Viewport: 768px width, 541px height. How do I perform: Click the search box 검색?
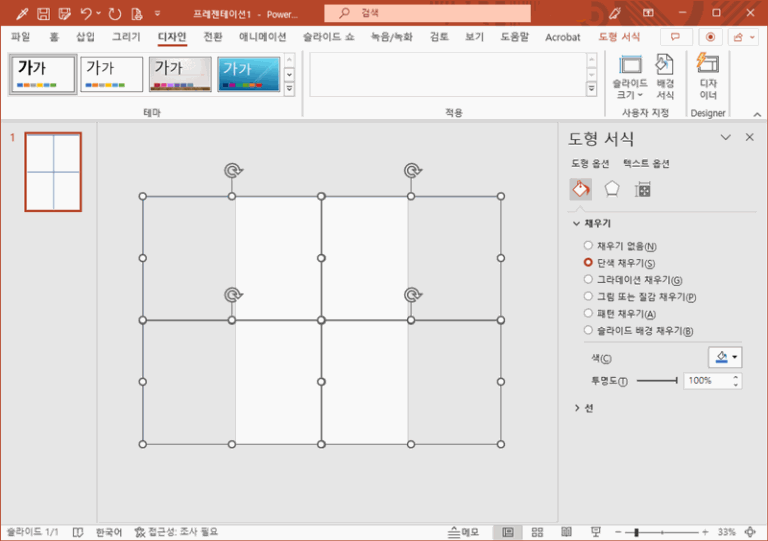coord(427,13)
